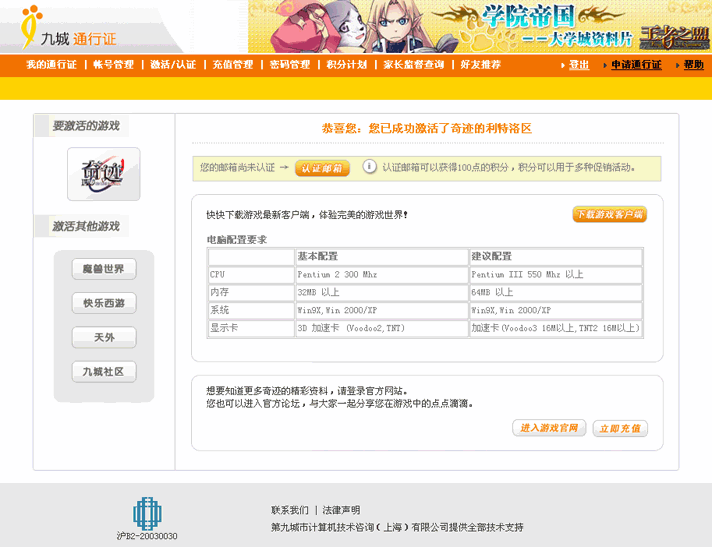Go to 帐号管理 in navigation bar
The width and height of the screenshot is (712, 547).
114,65
